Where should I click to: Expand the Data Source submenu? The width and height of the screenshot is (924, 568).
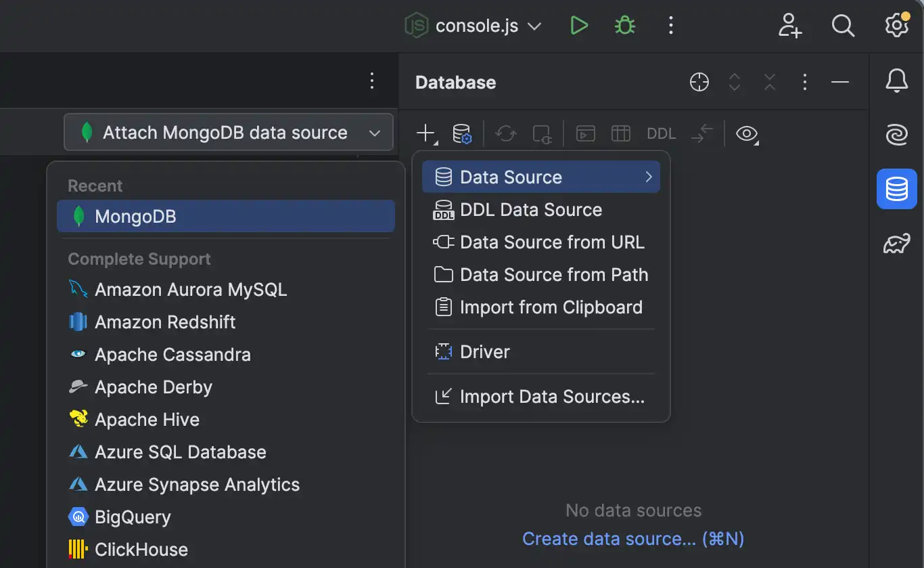(540, 177)
